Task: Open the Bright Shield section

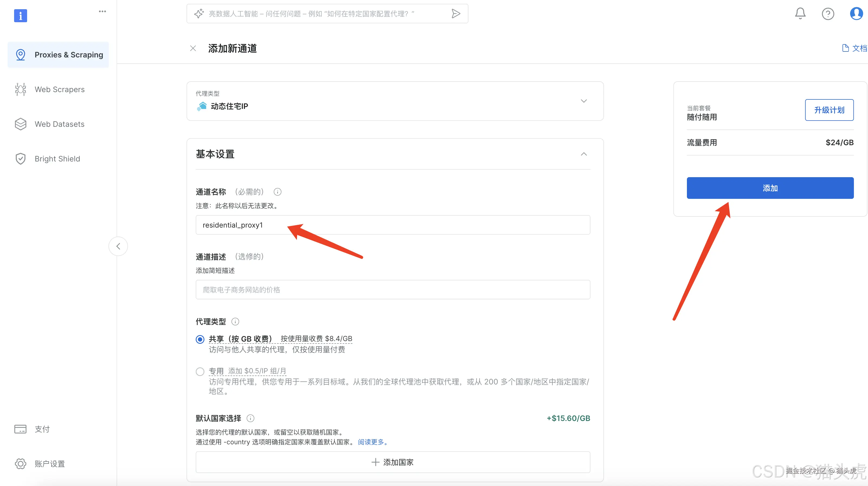Action: tap(57, 159)
